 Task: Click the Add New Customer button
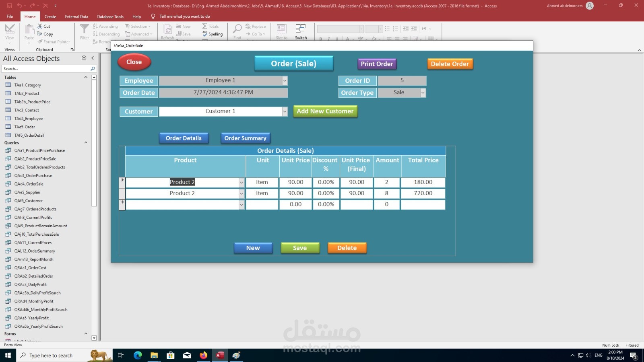(x=325, y=111)
